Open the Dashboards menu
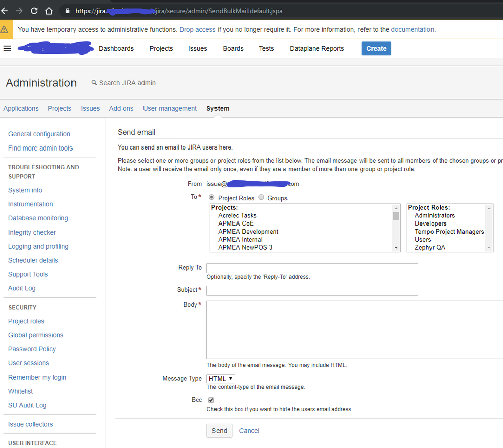503x448 pixels. click(116, 49)
